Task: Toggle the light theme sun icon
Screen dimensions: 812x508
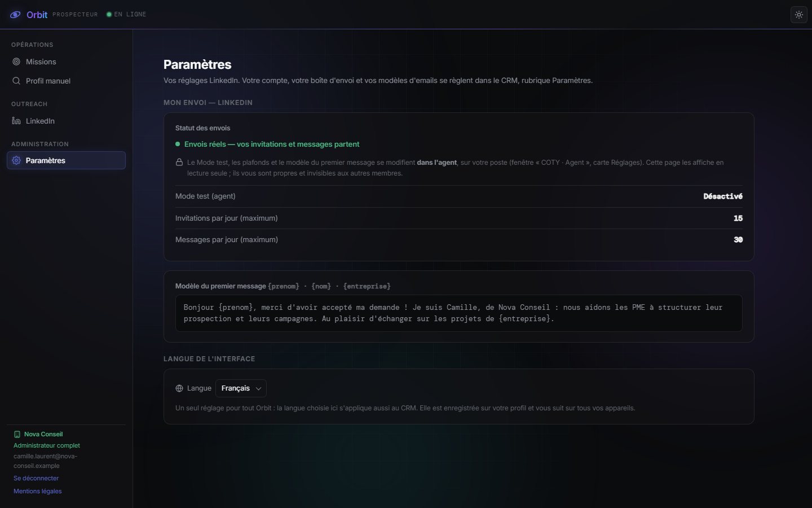Action: coord(799,15)
